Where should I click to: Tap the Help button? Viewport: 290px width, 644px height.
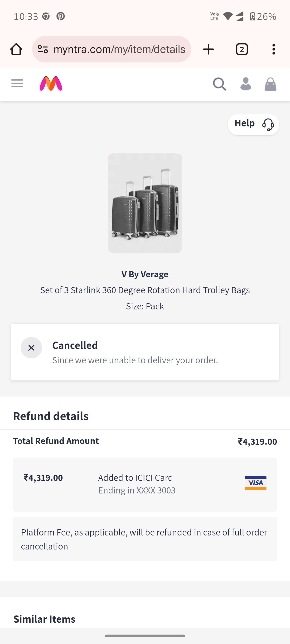253,124
